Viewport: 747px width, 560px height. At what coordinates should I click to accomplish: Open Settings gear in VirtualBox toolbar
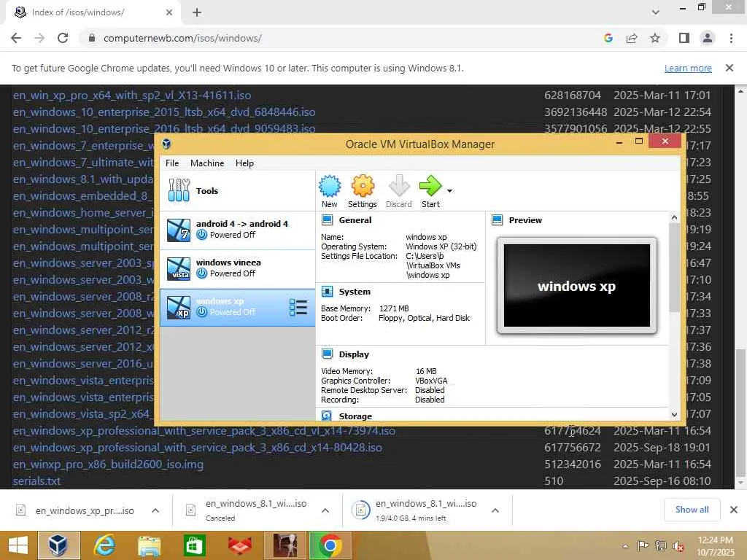pos(363,186)
